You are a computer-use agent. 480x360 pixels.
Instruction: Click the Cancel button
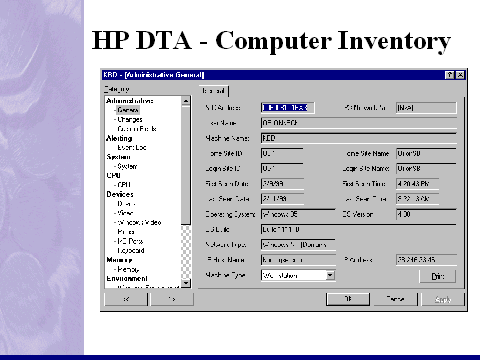(x=395, y=299)
